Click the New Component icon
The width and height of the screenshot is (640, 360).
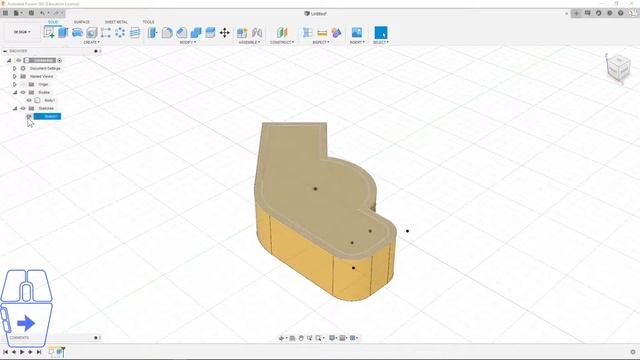tap(242, 33)
